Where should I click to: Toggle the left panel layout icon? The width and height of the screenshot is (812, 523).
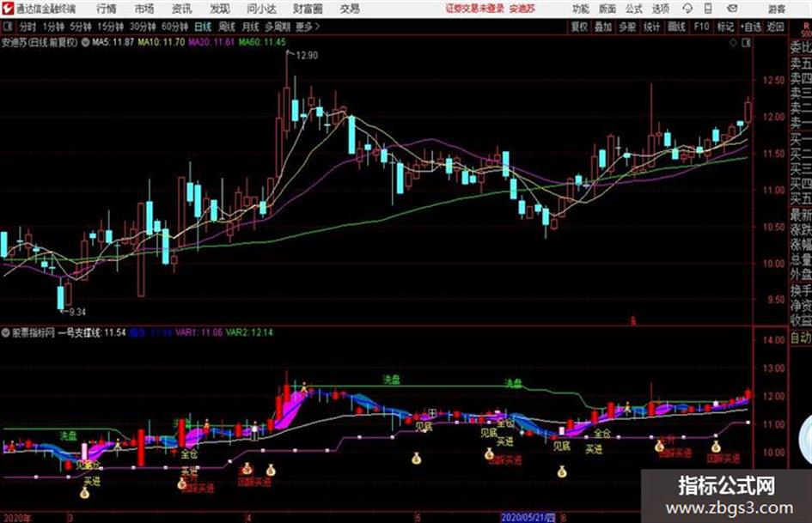point(7,27)
